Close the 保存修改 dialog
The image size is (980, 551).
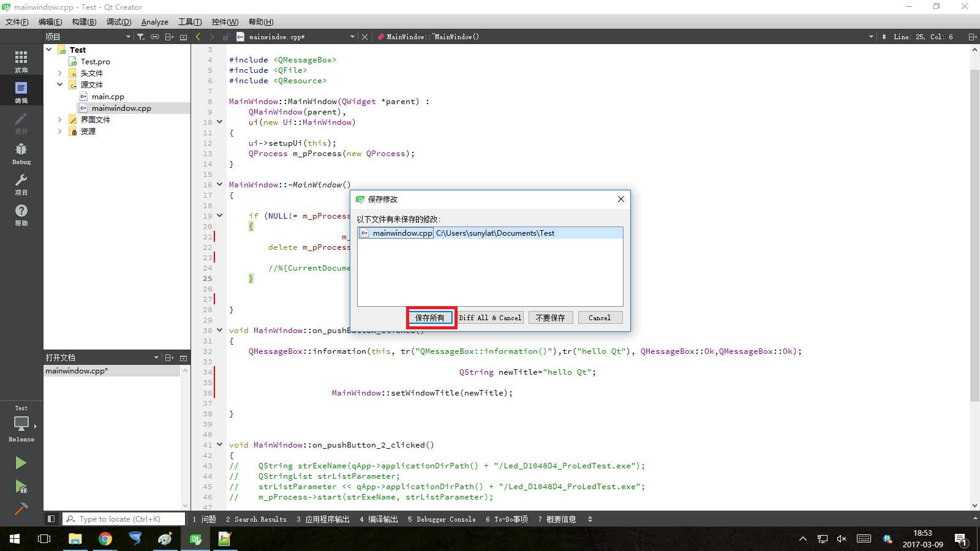point(621,199)
